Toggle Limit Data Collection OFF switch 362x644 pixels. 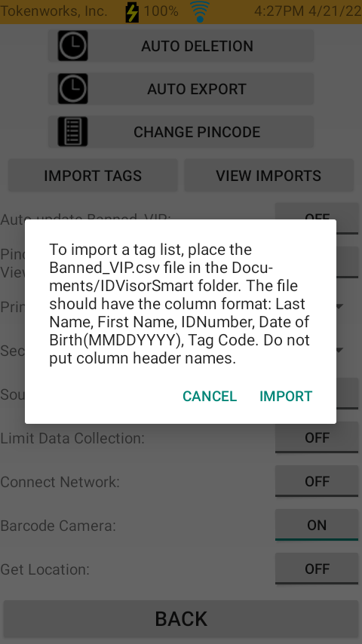(x=317, y=437)
